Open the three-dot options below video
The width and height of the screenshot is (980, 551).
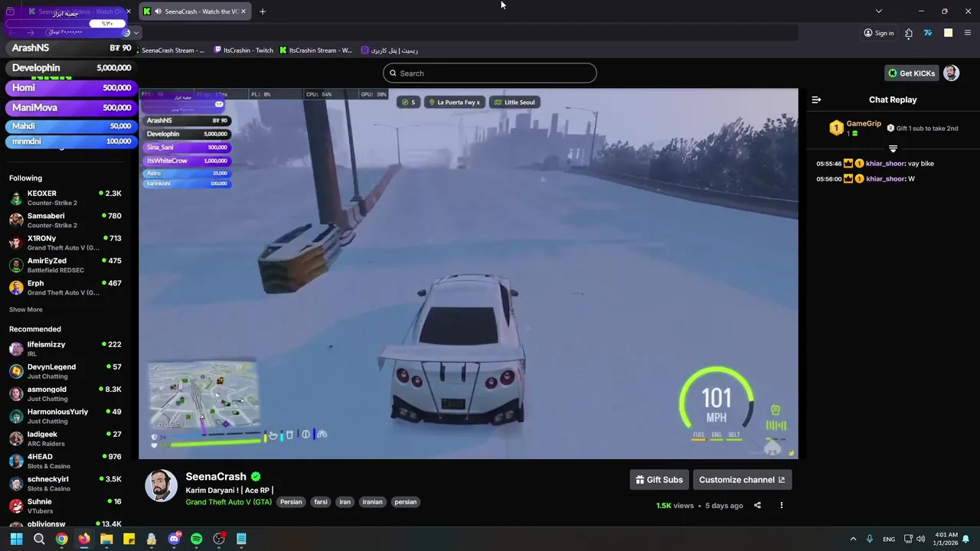782,505
